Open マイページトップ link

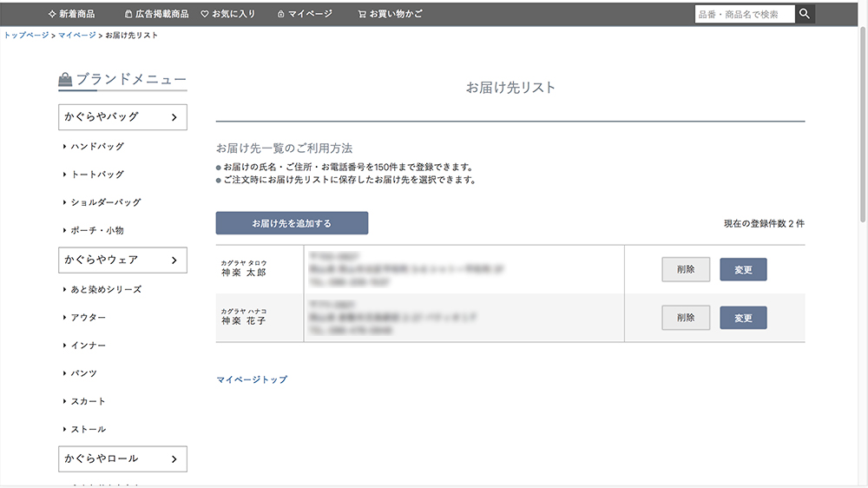(252, 379)
